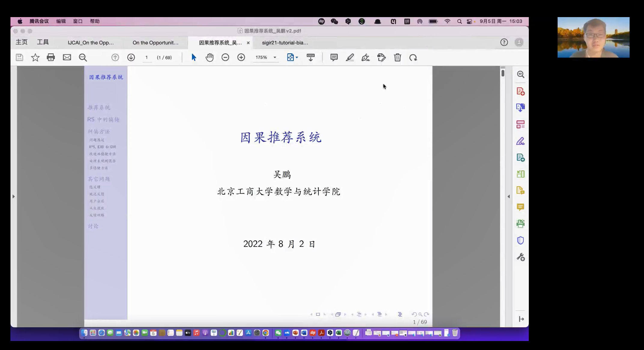Open the More Tools wrench icon

(520, 257)
